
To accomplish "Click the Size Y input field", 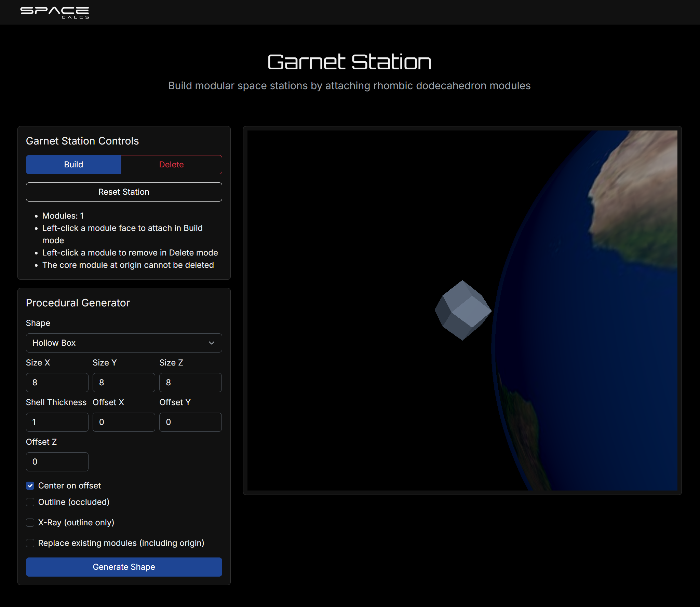I will (124, 383).
